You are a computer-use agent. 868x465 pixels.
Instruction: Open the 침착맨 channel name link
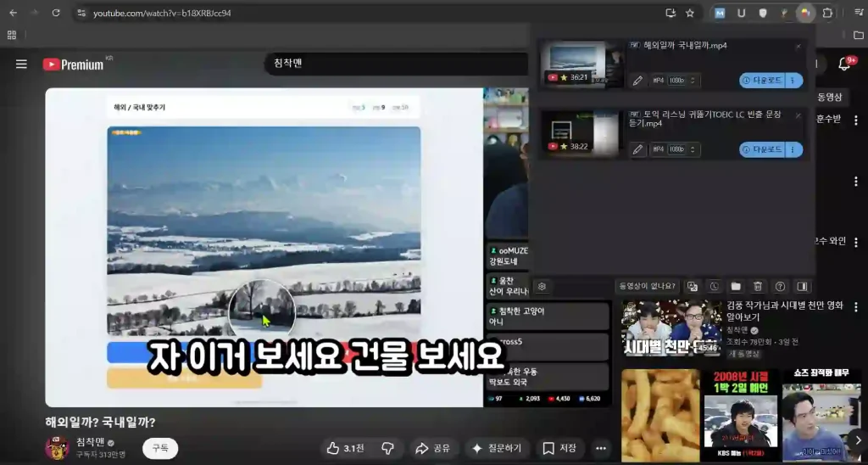pos(91,442)
